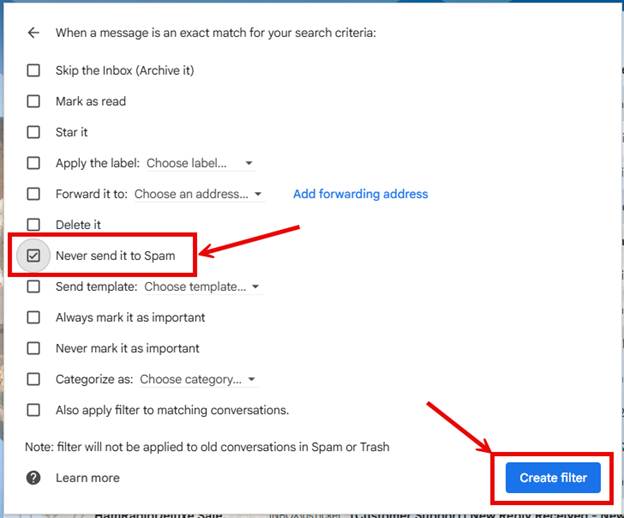Check the Mark as read option
The image size is (624, 518).
pos(34,101)
